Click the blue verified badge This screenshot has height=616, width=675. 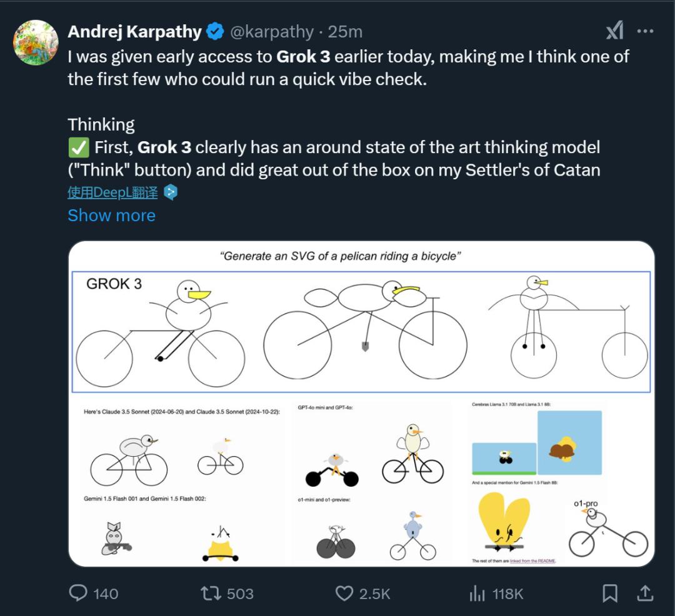pos(215,31)
